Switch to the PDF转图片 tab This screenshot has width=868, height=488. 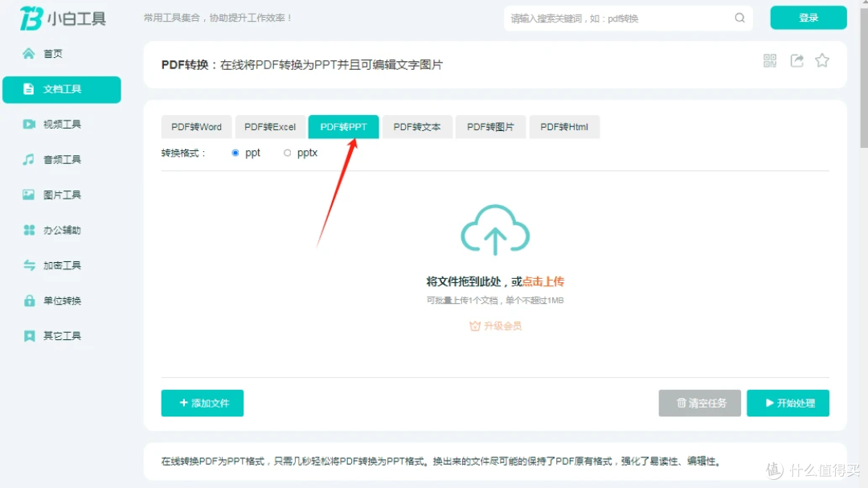point(490,127)
